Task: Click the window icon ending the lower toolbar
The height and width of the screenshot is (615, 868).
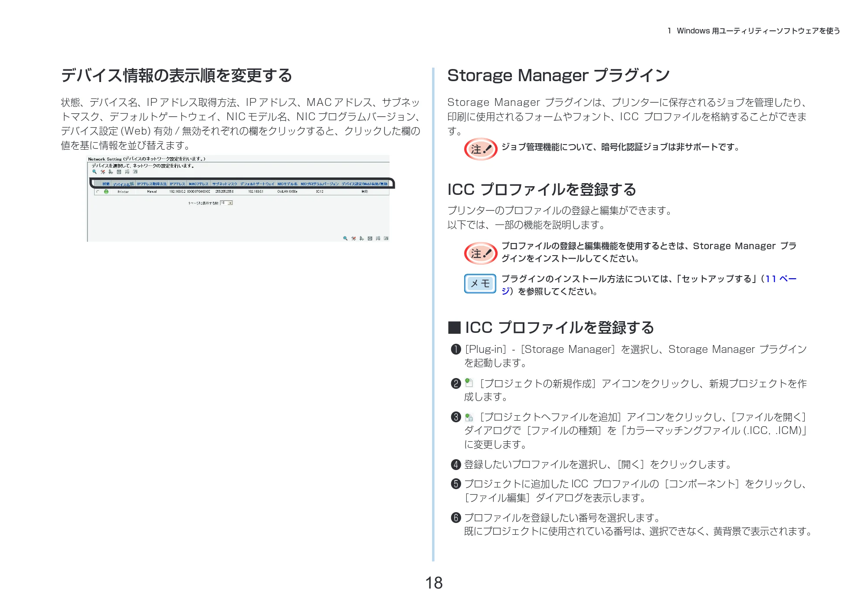Action: (386, 238)
